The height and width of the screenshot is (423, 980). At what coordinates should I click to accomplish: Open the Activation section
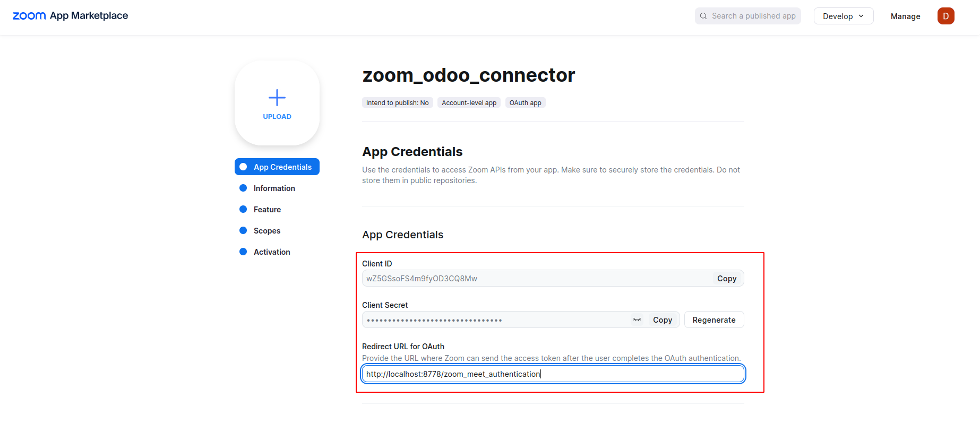[272, 252]
